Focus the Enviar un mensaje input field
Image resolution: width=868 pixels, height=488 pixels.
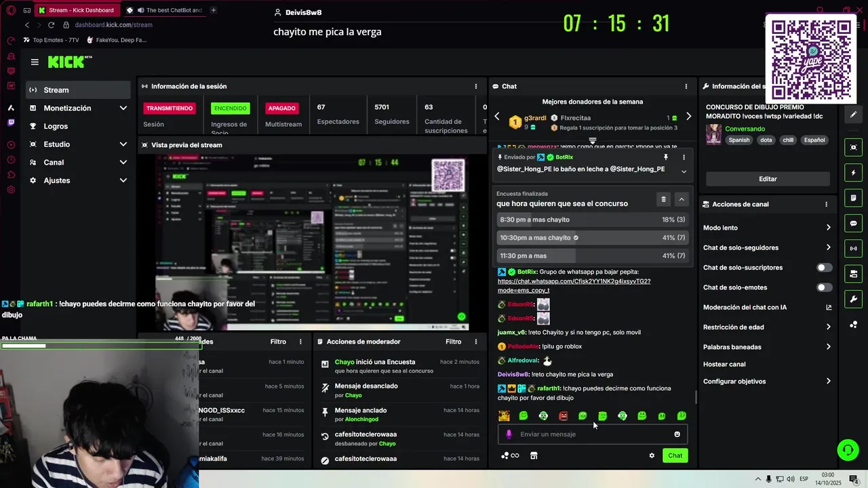[593, 434]
